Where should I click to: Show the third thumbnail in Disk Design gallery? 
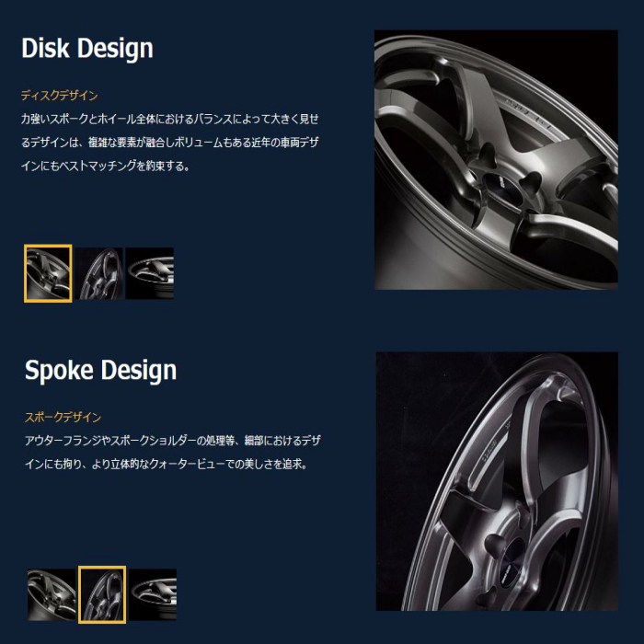149,273
